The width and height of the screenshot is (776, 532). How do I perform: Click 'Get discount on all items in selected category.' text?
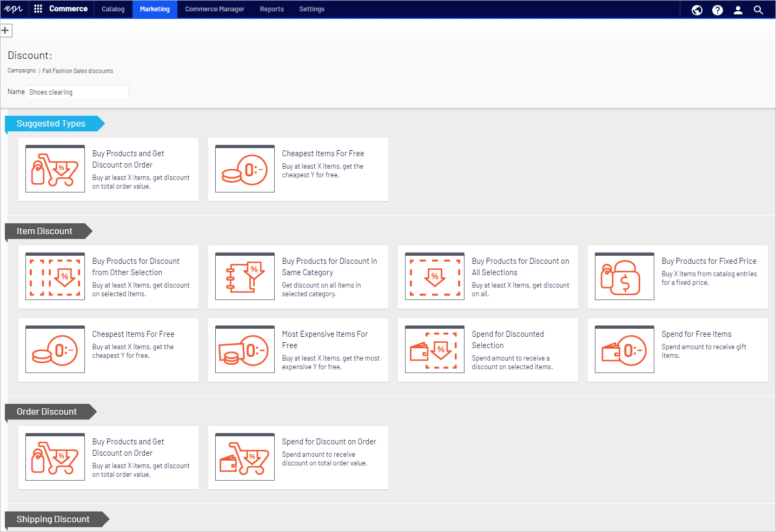click(321, 290)
